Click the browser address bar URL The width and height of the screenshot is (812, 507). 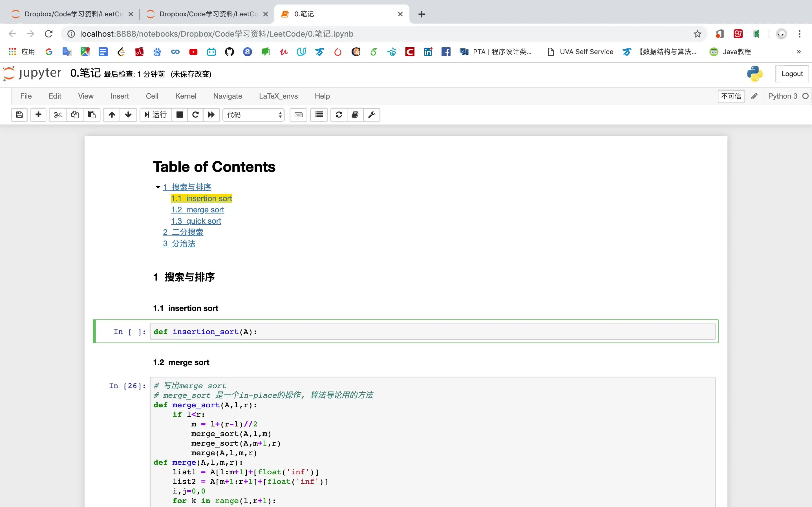[217, 34]
